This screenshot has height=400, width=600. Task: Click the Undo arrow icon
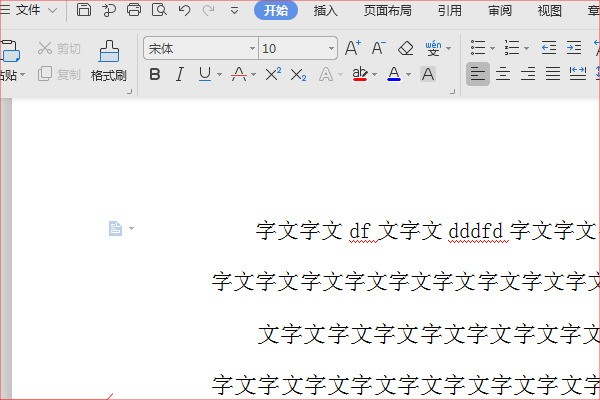click(x=183, y=11)
